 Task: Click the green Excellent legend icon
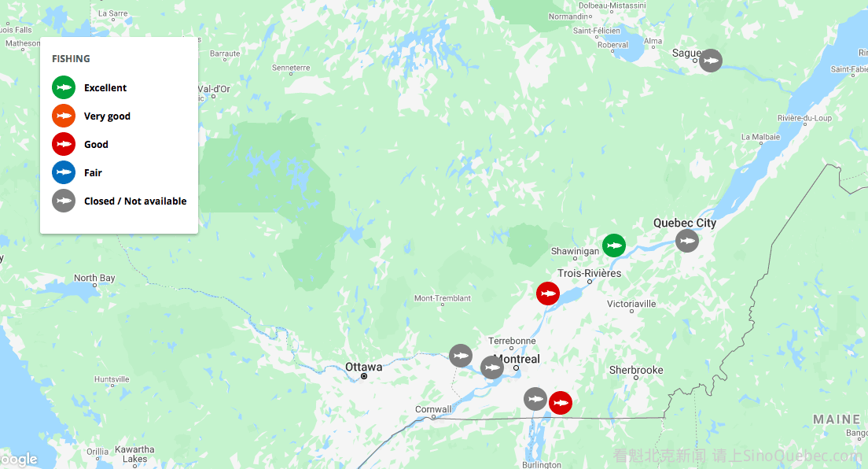tap(64, 87)
